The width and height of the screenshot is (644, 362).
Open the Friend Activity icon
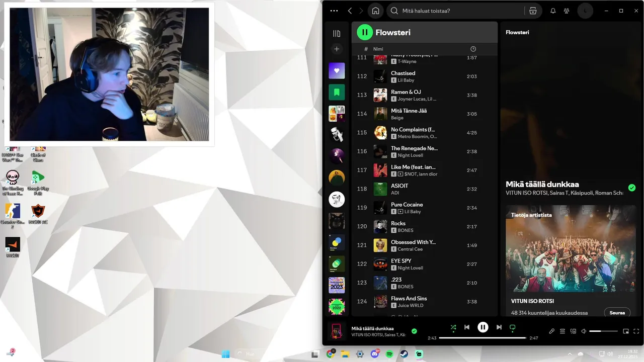point(567,11)
